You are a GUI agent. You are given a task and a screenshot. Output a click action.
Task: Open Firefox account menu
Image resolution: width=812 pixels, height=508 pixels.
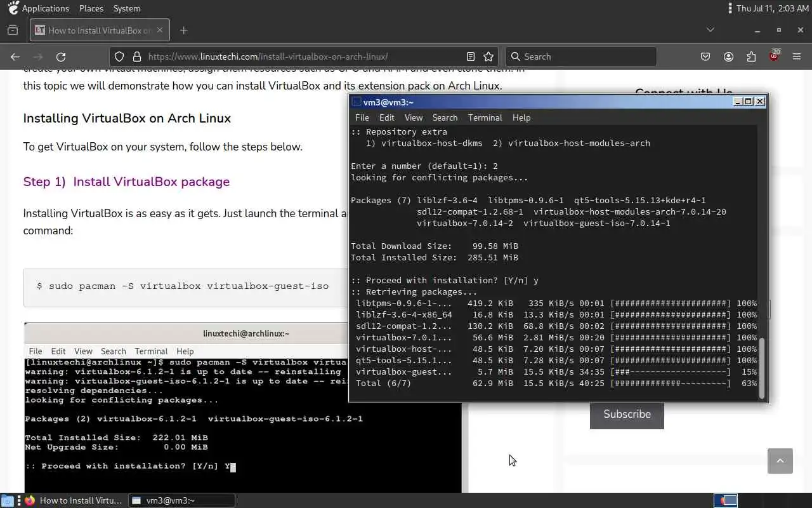coord(728,57)
